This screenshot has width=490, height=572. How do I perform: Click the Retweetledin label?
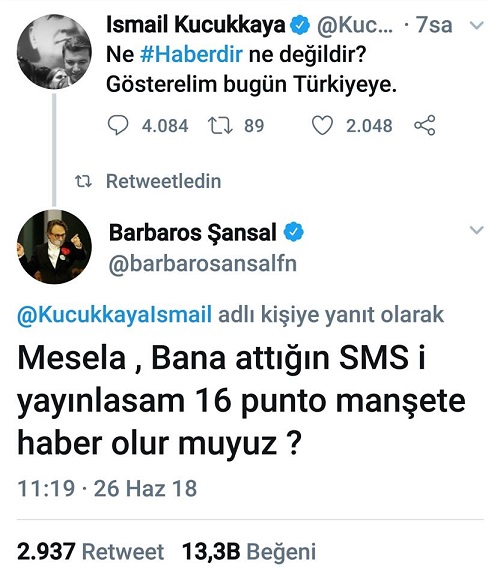pyautogui.click(x=163, y=181)
